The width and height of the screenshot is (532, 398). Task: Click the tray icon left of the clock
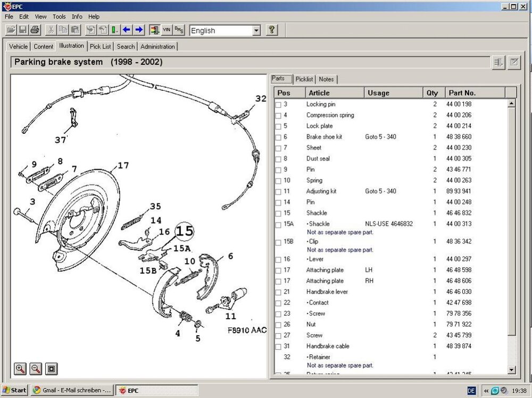pyautogui.click(x=503, y=391)
